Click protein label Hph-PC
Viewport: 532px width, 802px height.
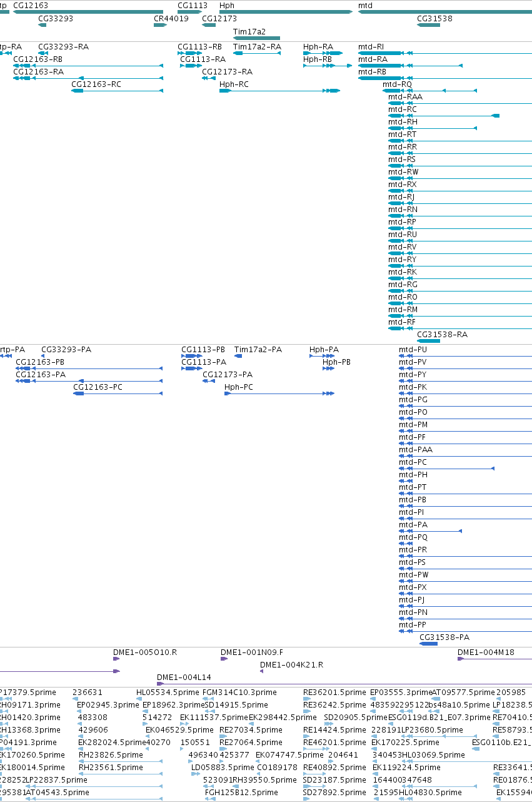(x=239, y=387)
